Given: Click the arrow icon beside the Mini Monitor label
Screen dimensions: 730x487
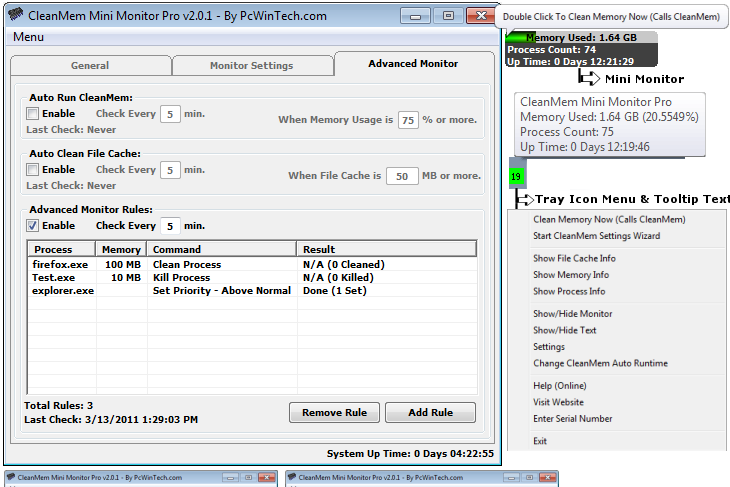Looking at the screenshot, I should click(589, 78).
